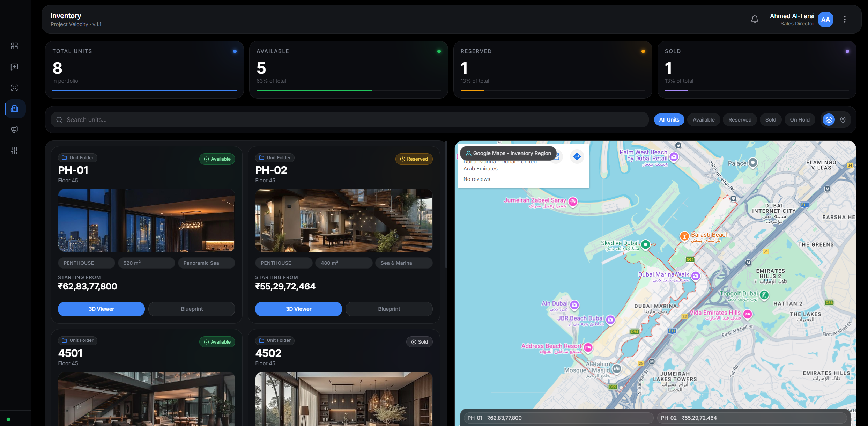868x426 pixels.
Task: Open the Unit Folder of unit 4501
Action: click(x=77, y=340)
